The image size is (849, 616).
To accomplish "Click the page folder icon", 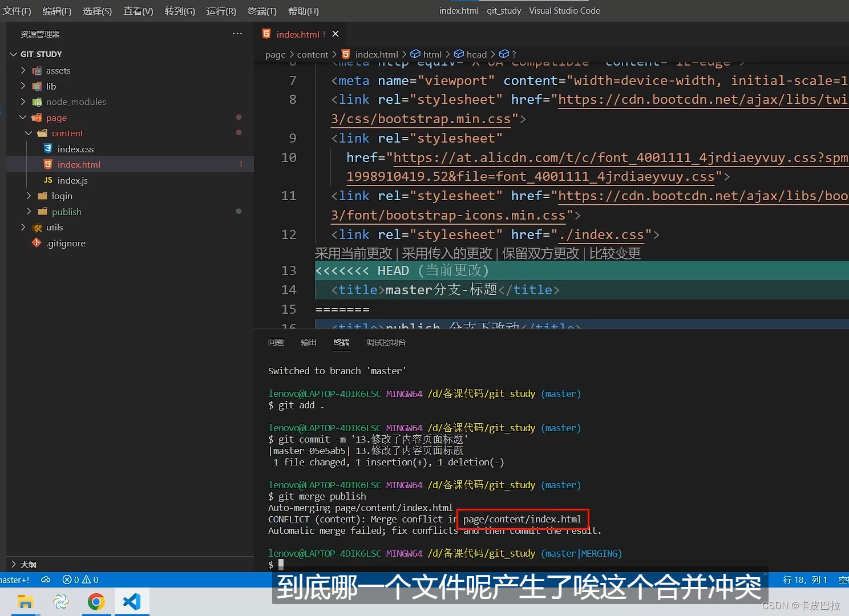I will pyautogui.click(x=37, y=117).
